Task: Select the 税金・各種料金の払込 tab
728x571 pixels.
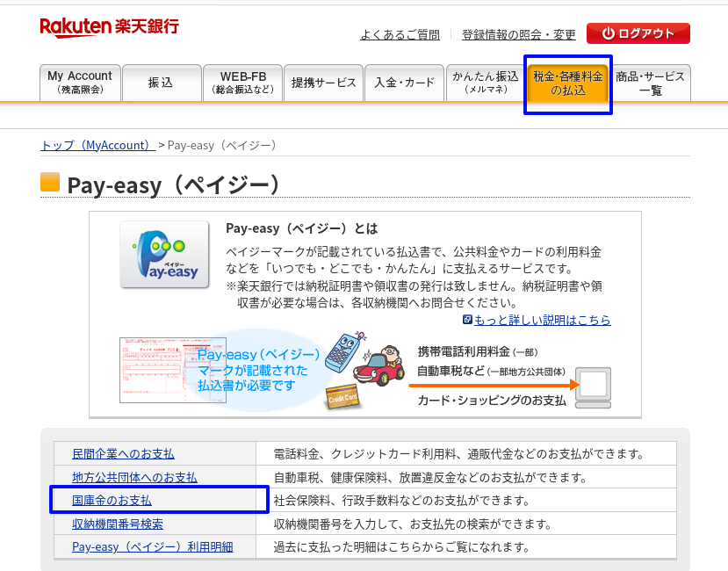Action: 567,83
